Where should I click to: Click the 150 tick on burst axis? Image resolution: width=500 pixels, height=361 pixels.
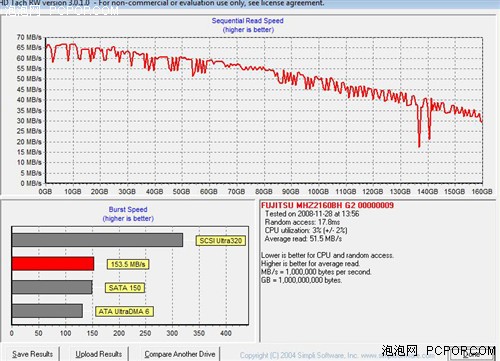pyautogui.click(x=92, y=333)
